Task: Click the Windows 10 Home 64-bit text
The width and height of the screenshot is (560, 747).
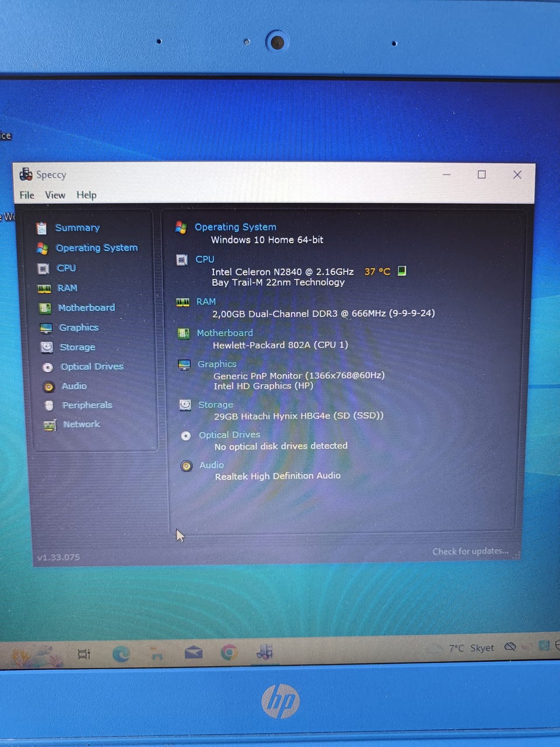Action: [x=267, y=240]
